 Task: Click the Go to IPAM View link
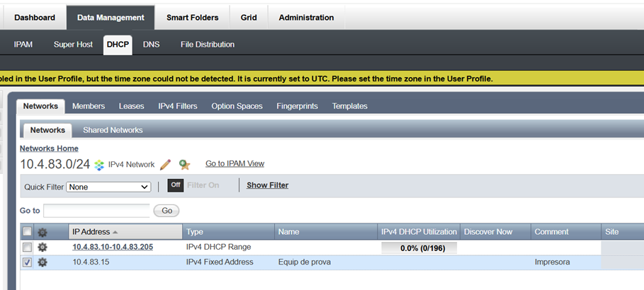click(235, 163)
